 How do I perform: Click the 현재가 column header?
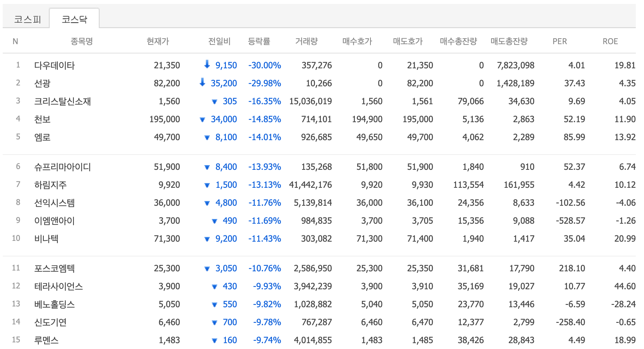tap(158, 41)
